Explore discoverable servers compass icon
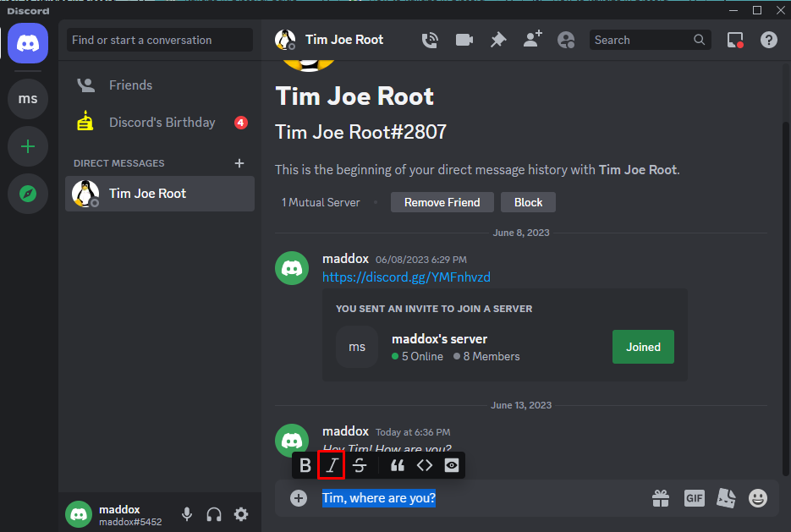Image resolution: width=791 pixels, height=532 pixels. [x=28, y=194]
